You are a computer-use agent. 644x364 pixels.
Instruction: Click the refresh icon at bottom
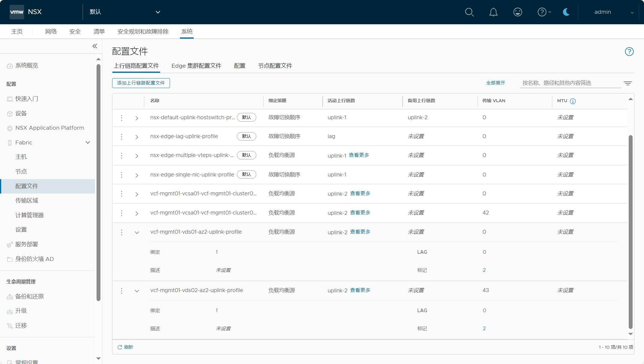pyautogui.click(x=120, y=347)
